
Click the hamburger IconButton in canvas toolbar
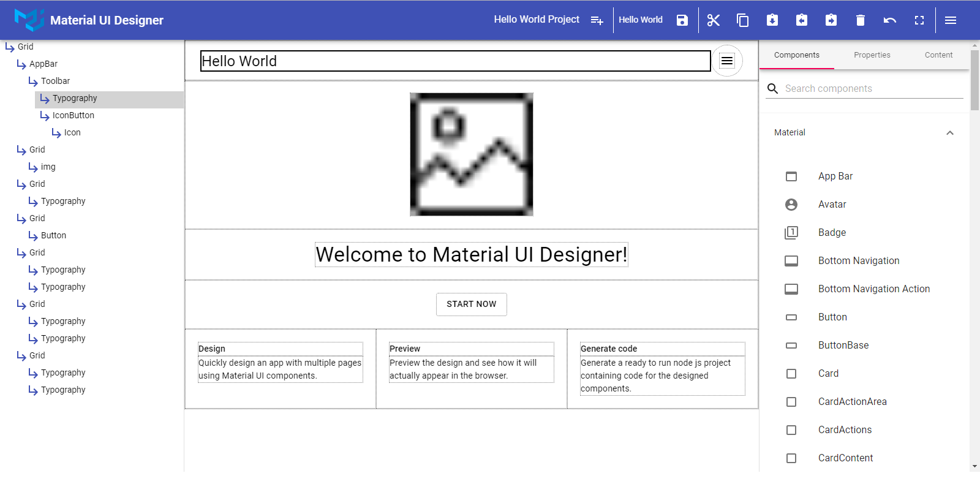[x=727, y=61]
